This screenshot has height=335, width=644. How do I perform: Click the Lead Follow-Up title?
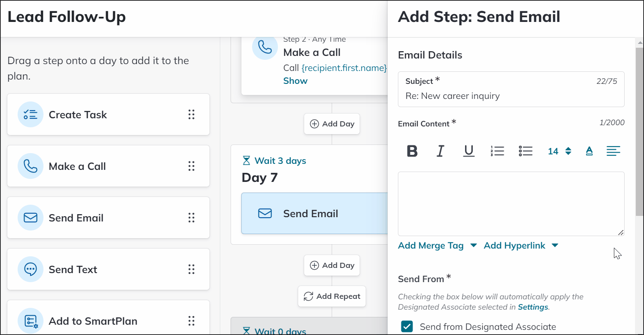(x=67, y=17)
